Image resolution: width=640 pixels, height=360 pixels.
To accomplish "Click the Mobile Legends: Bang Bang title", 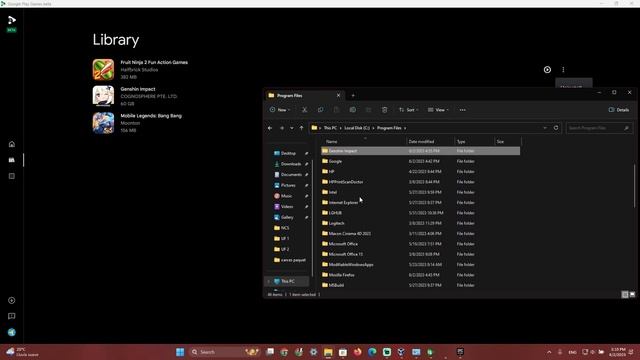I will 151,116.
